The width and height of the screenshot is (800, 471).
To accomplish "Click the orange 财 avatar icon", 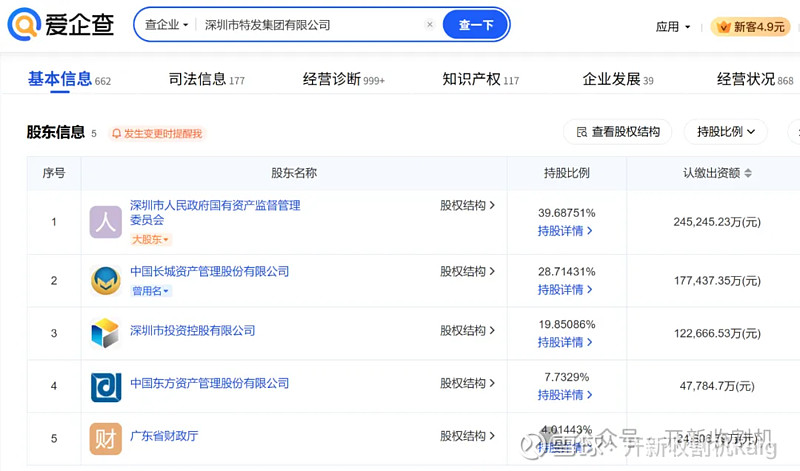I will point(106,439).
